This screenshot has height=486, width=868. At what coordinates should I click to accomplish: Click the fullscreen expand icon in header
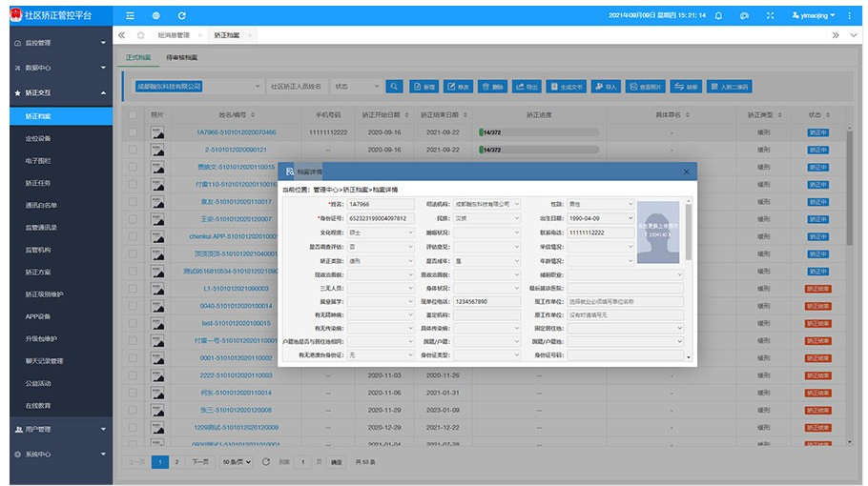(770, 15)
